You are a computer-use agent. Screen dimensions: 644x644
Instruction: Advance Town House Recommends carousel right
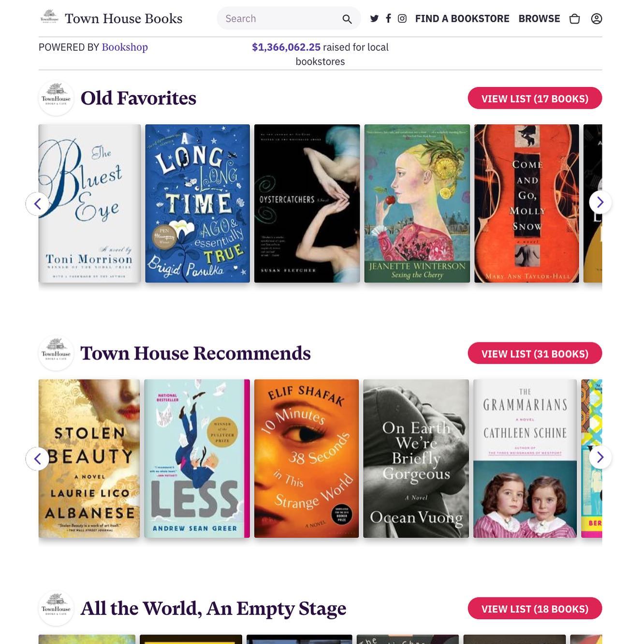coord(600,457)
